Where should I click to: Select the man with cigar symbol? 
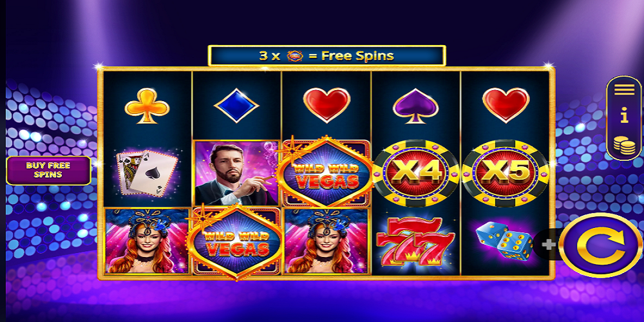coord(236,173)
